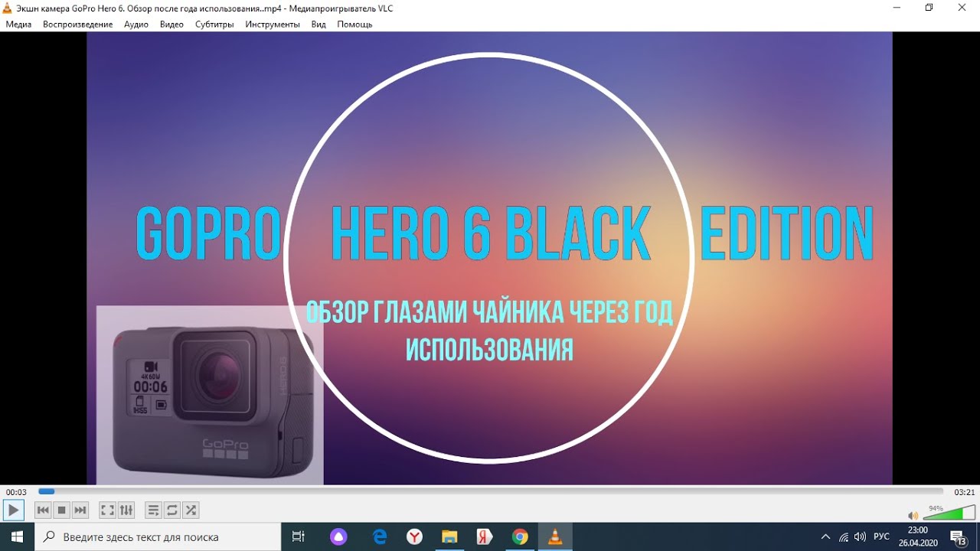Open the Субтитры menu
This screenshot has width=980, height=551.
[x=214, y=24]
